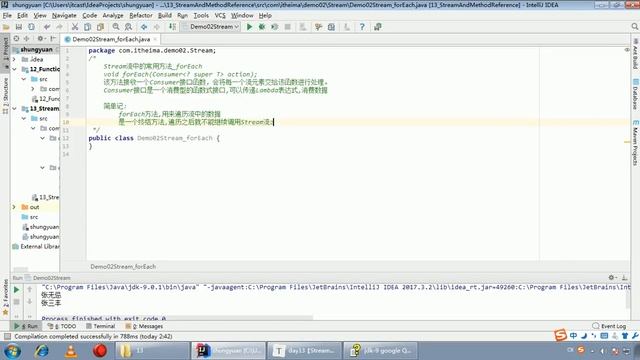
Task: Close the Demo02Stream_forEach.java tab
Action: coord(155,40)
